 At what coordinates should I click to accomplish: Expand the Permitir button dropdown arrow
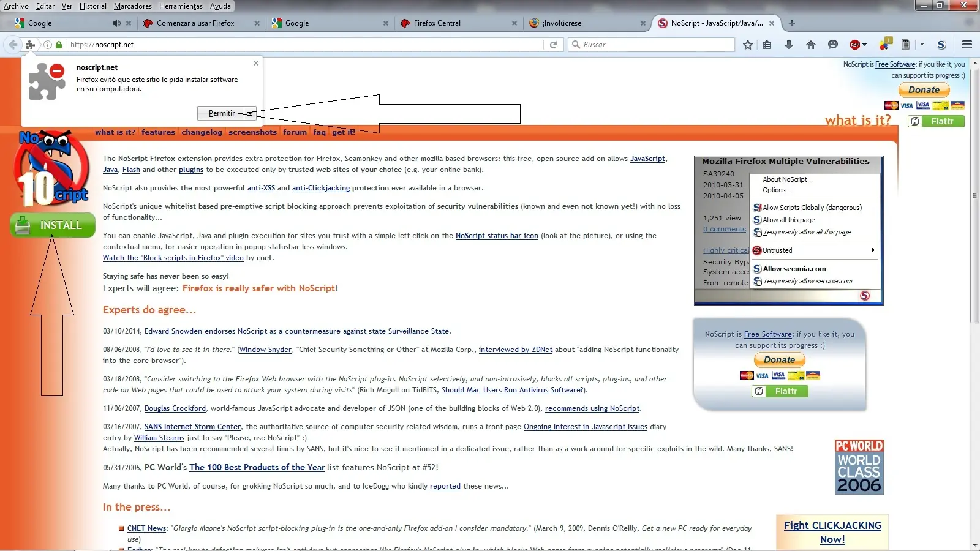click(x=251, y=113)
